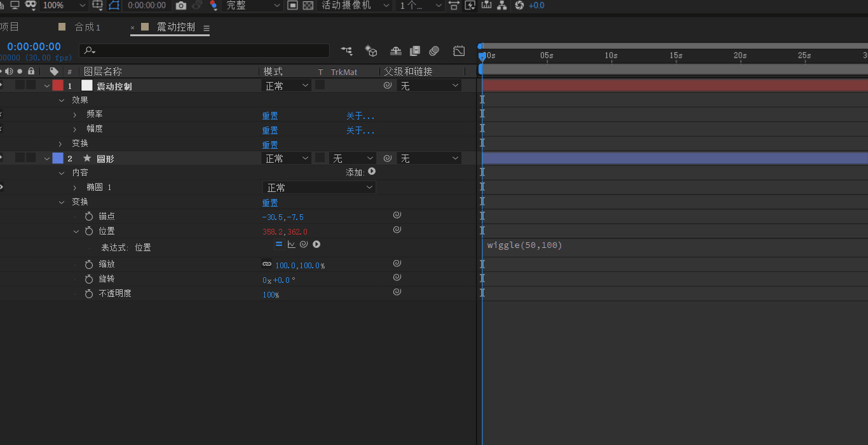Click the 位置 stopwatch icon
868x445 pixels.
click(x=89, y=231)
